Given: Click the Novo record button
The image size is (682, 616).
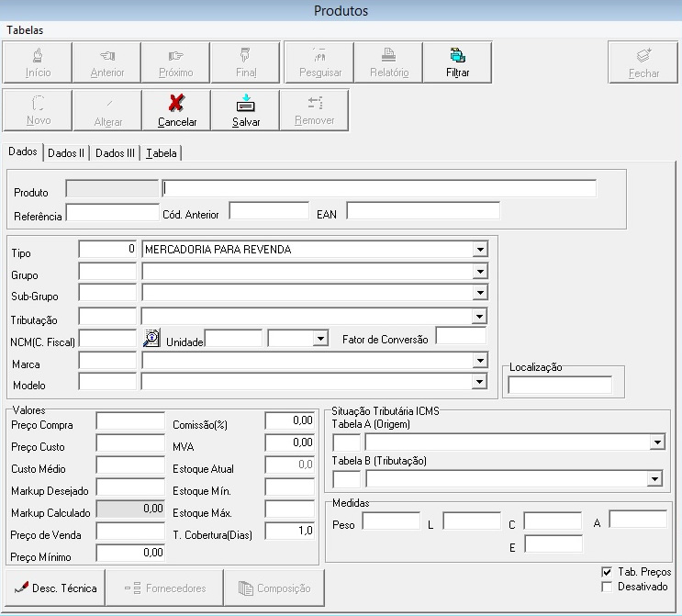Looking at the screenshot, I should pyautogui.click(x=38, y=110).
